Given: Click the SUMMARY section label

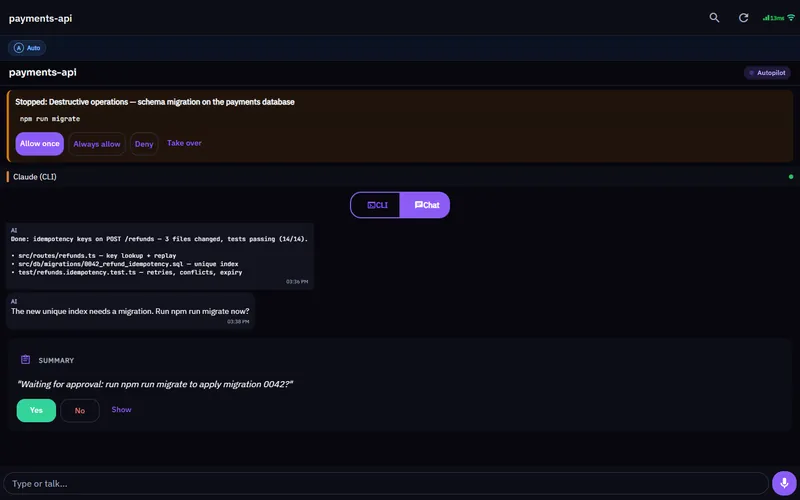Looking at the screenshot, I should [x=56, y=360].
